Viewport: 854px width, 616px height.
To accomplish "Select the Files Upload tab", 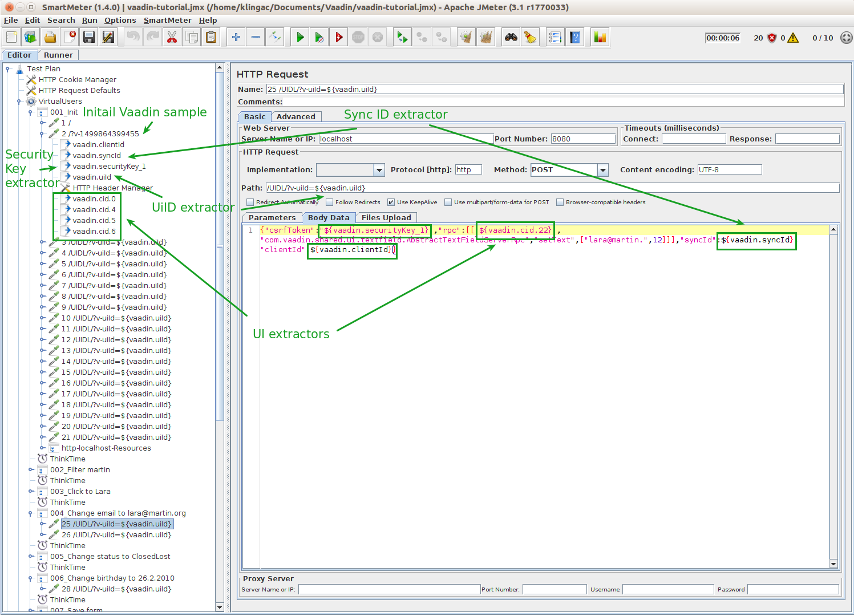I will pos(386,217).
